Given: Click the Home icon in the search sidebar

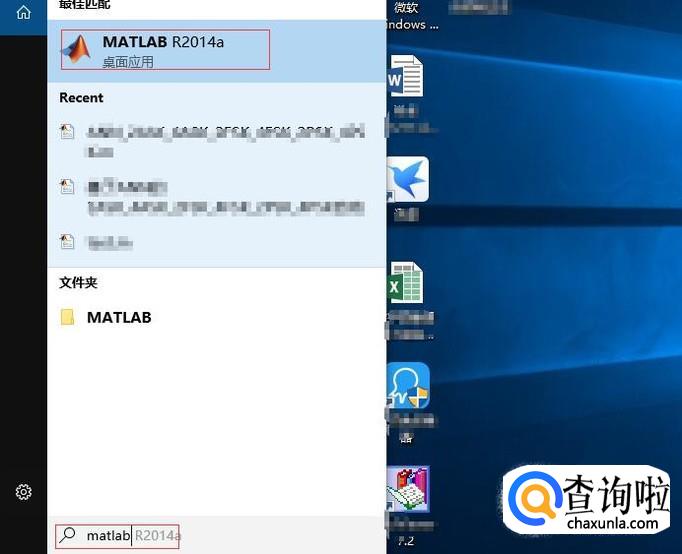Looking at the screenshot, I should click(23, 13).
